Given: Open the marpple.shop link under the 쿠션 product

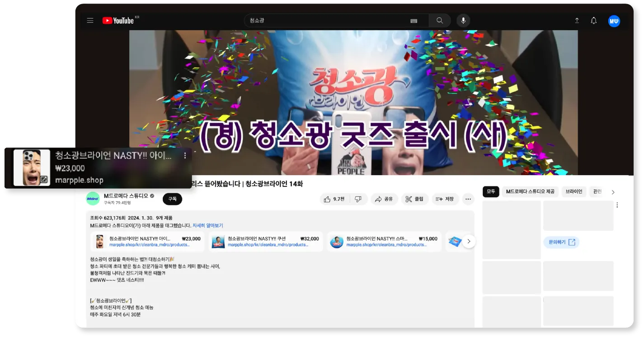Looking at the screenshot, I should (268, 245).
